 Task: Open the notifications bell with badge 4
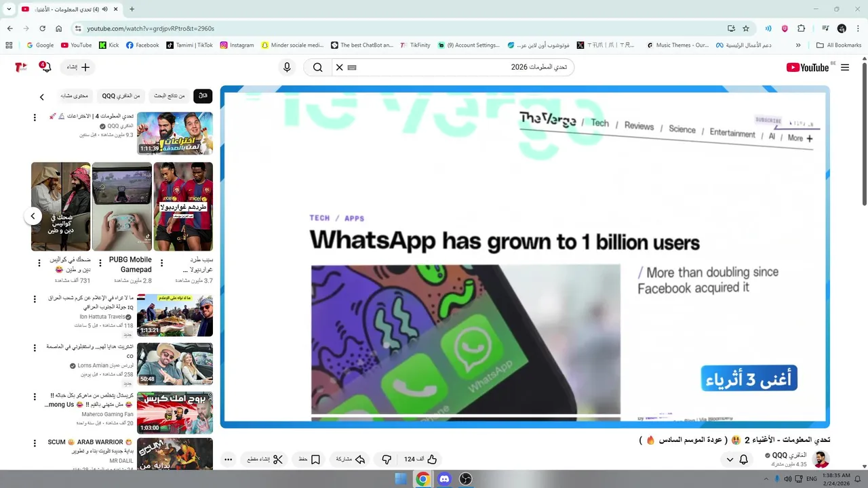(x=45, y=66)
